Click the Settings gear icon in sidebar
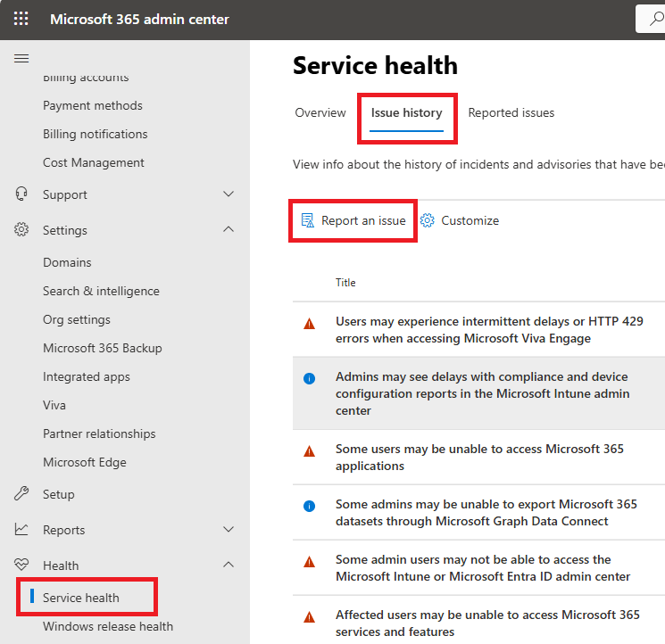 [21, 229]
